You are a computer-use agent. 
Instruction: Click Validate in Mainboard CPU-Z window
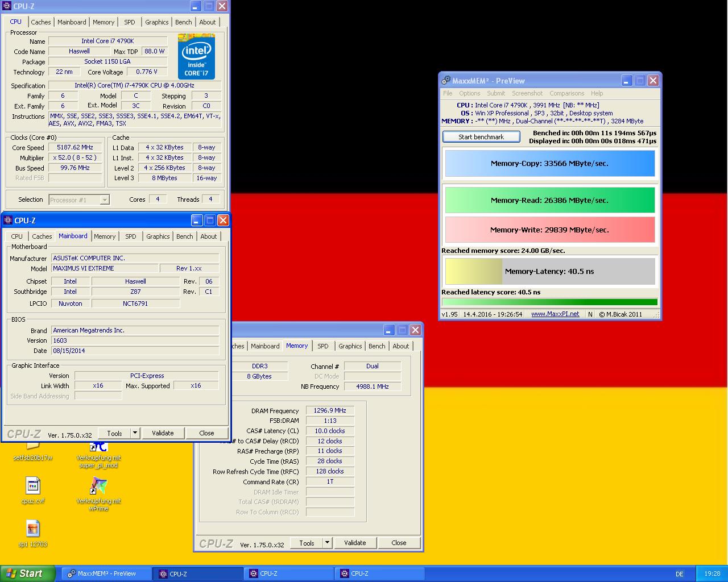[163, 433]
